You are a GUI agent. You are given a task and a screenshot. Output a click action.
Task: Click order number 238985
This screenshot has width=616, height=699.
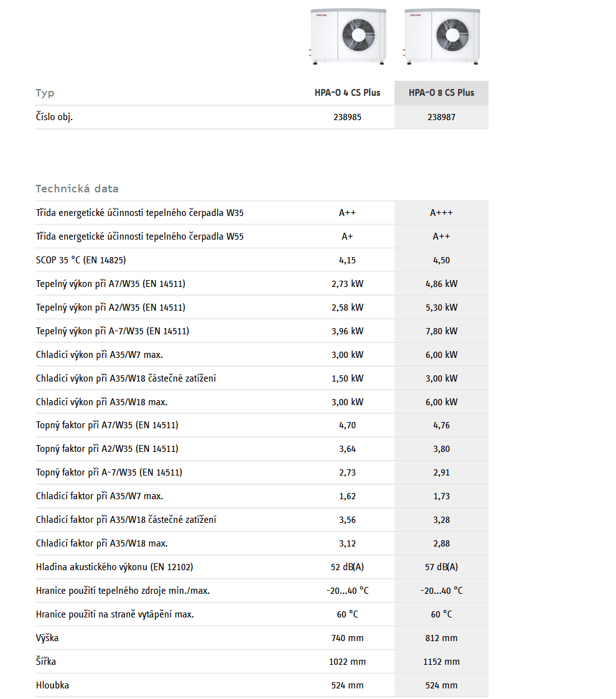click(x=347, y=117)
